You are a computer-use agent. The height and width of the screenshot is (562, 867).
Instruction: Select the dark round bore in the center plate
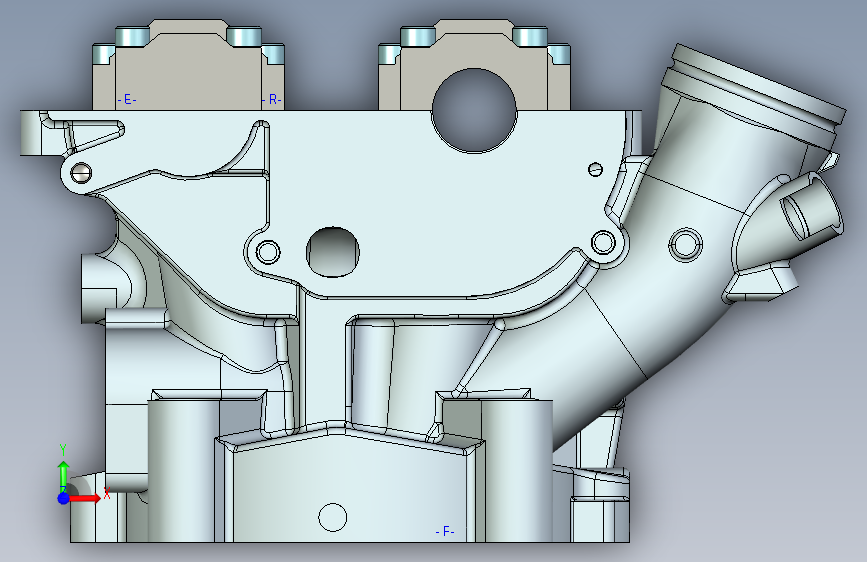(332, 252)
